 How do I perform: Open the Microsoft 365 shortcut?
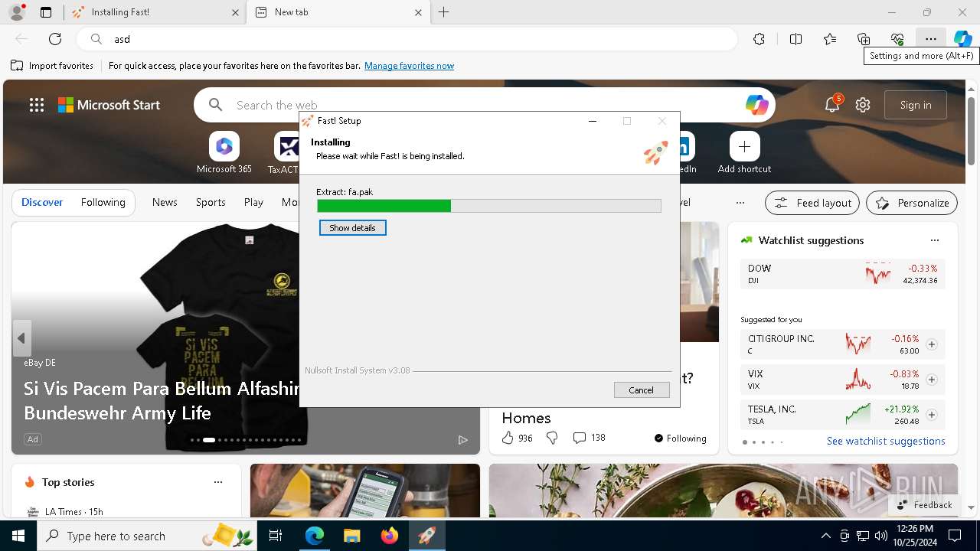tap(224, 153)
